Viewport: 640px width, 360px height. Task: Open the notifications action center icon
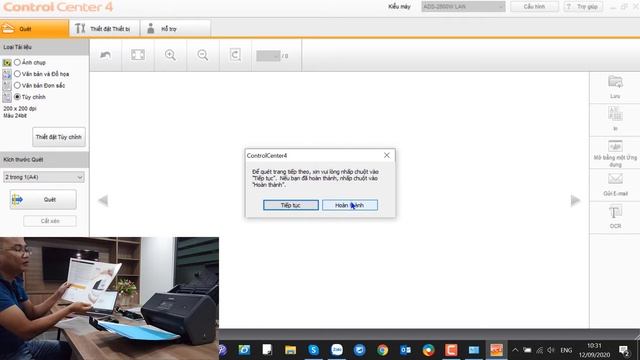pos(624,350)
